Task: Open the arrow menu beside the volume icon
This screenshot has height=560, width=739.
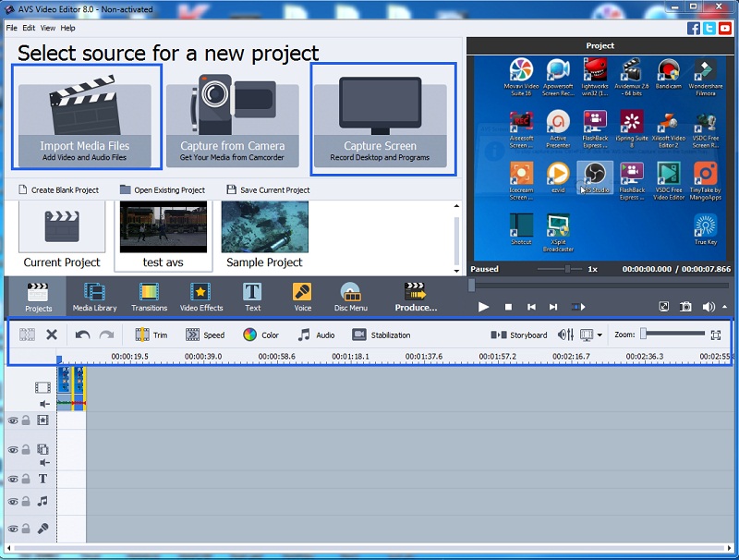Action: tap(726, 306)
